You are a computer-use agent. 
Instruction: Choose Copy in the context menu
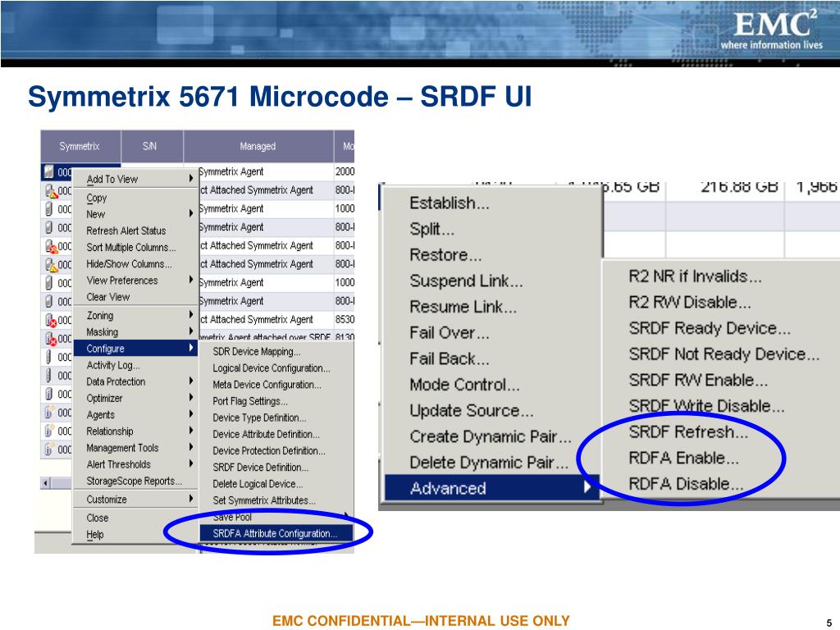(135, 198)
